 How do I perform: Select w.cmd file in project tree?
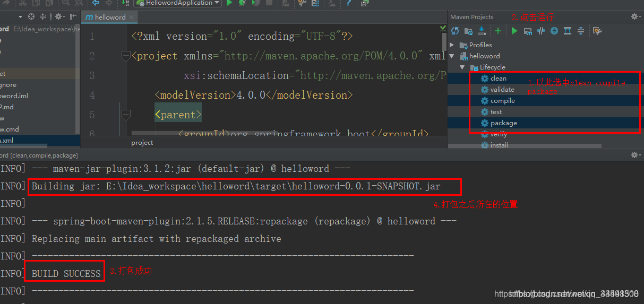10,129
